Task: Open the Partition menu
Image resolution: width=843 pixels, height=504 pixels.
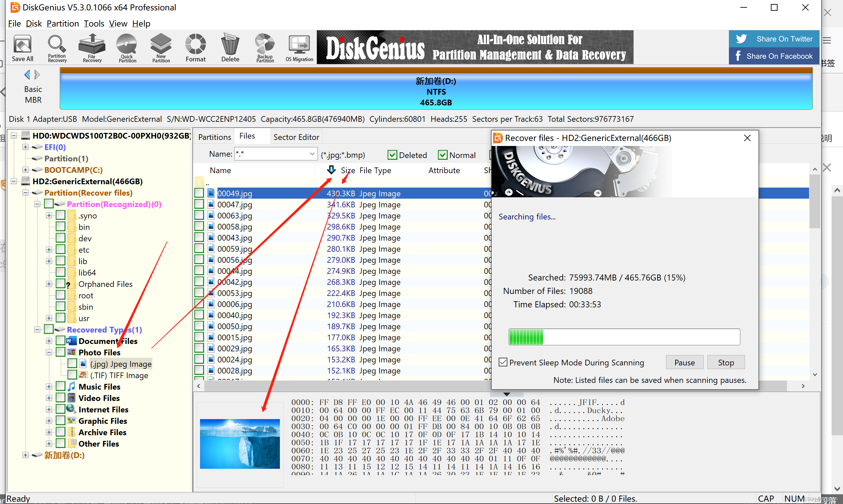Action: [63, 23]
